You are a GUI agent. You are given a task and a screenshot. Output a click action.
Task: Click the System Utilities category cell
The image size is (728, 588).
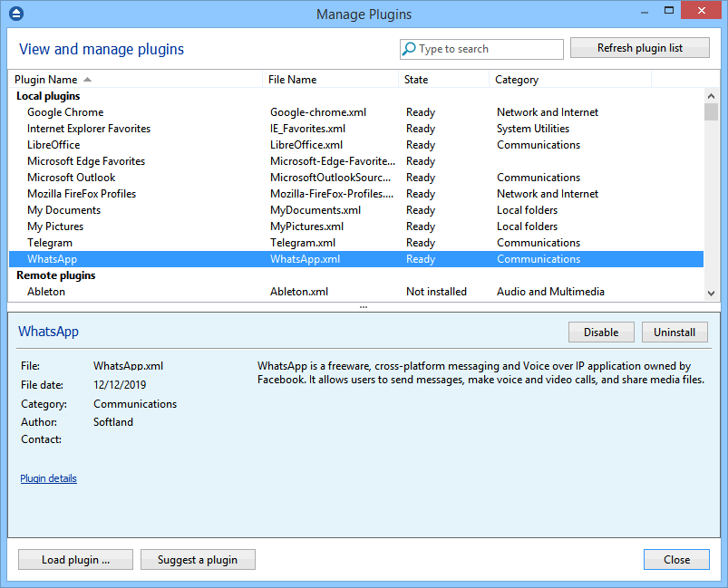[533, 129]
